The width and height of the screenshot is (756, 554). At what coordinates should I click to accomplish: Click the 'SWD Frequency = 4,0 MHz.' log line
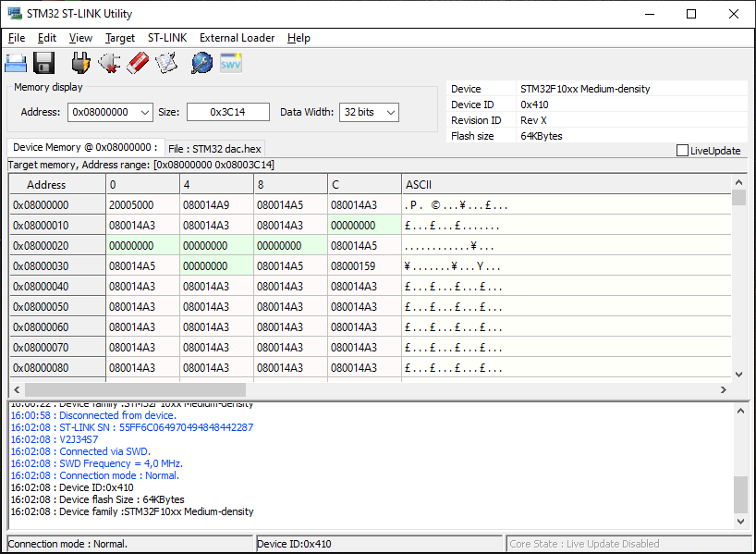[96, 463]
